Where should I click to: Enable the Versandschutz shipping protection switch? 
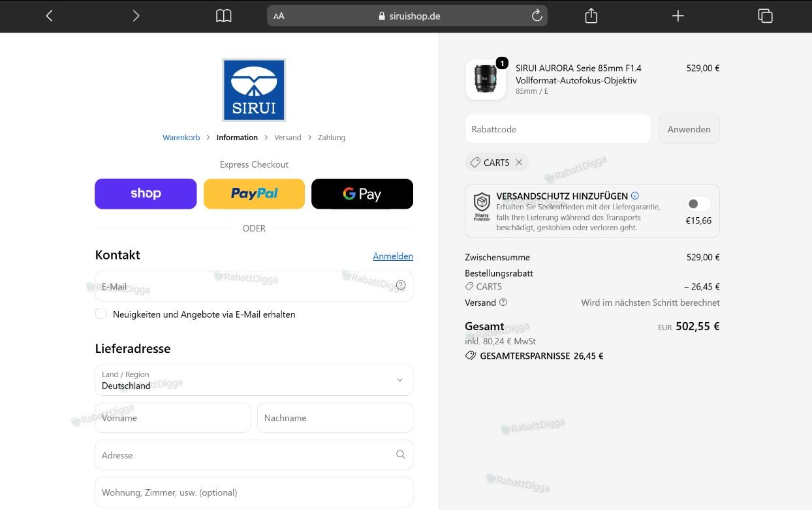point(698,203)
